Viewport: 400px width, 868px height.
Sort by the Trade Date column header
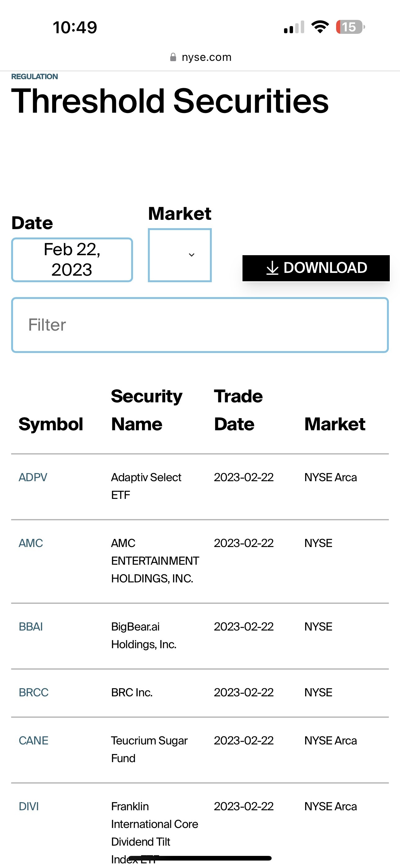pyautogui.click(x=238, y=410)
